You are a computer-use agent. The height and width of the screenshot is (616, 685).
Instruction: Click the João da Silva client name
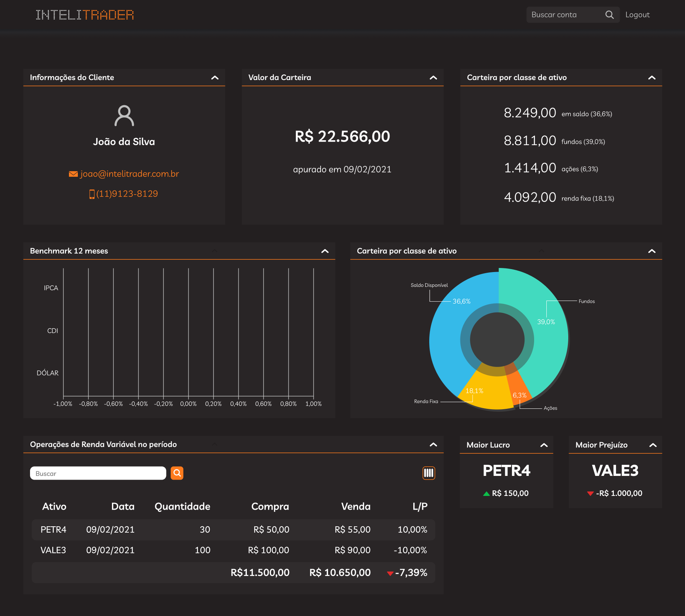(x=124, y=142)
